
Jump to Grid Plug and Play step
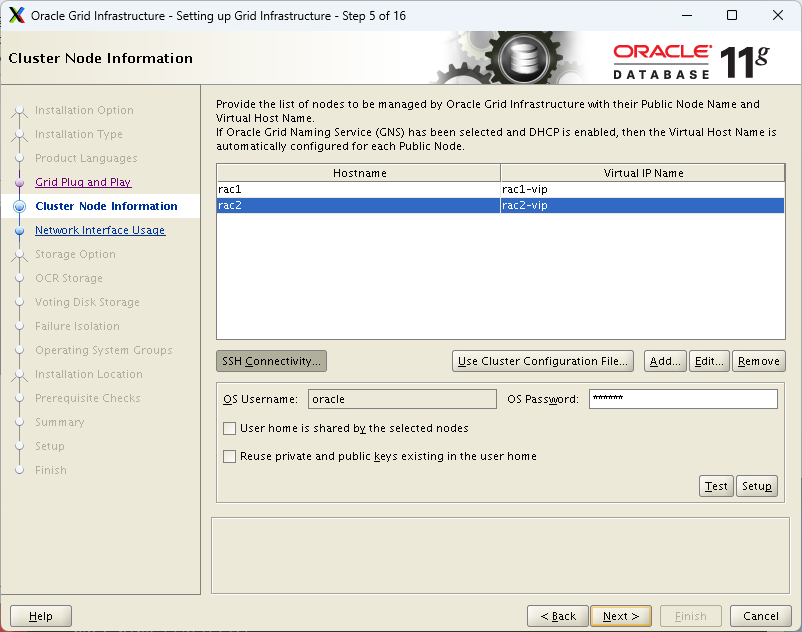coord(83,182)
